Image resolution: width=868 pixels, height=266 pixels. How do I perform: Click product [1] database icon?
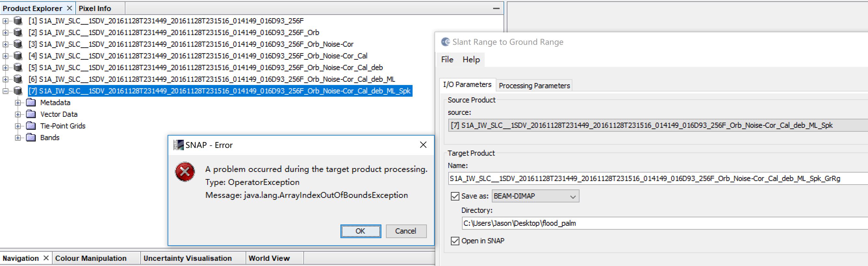[18, 21]
